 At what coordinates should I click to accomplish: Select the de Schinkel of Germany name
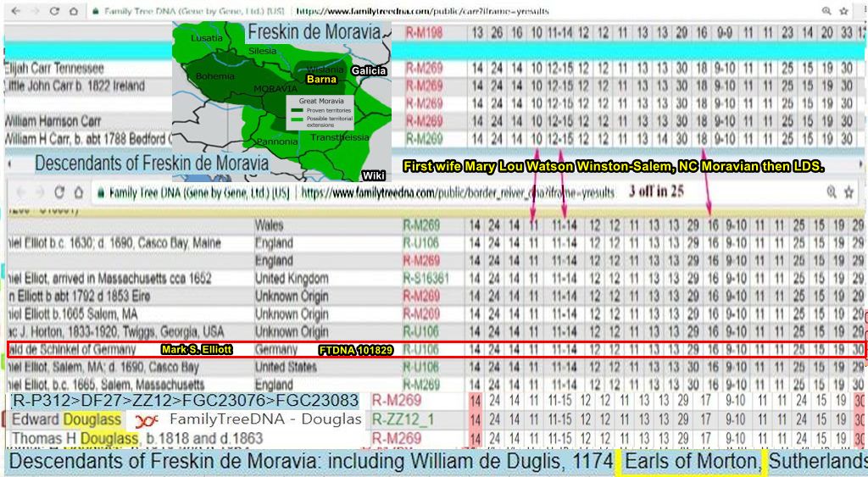point(73,350)
